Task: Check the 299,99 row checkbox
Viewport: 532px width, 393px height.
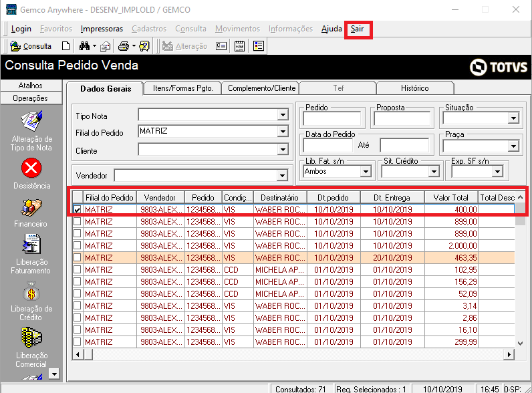Action: tap(78, 342)
